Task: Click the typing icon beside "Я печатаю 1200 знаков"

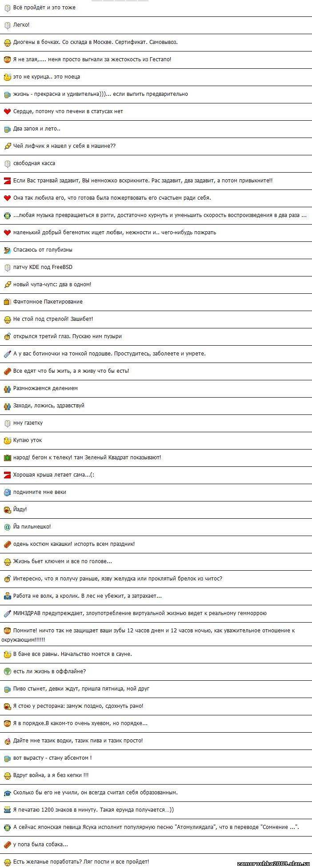Action: [7, 810]
